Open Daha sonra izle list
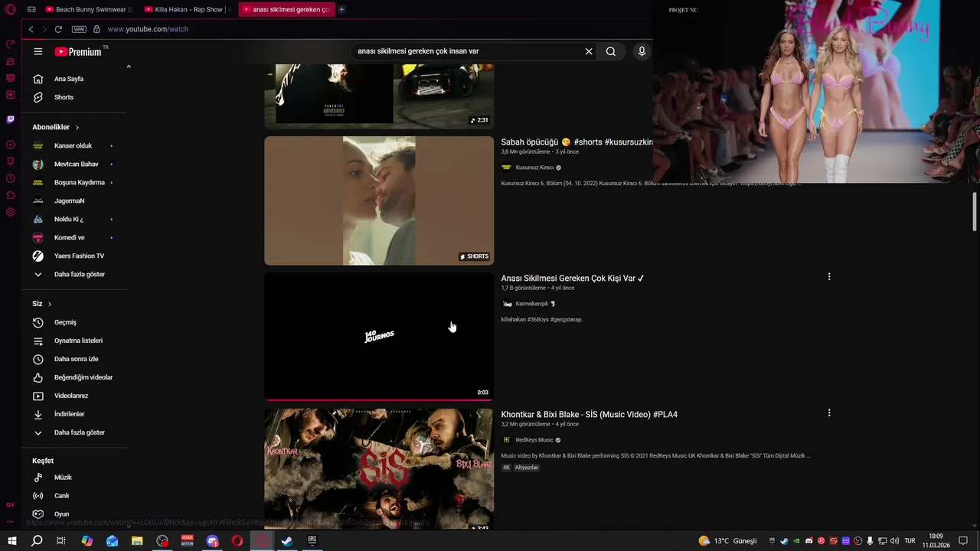The height and width of the screenshot is (551, 980). (x=74, y=359)
